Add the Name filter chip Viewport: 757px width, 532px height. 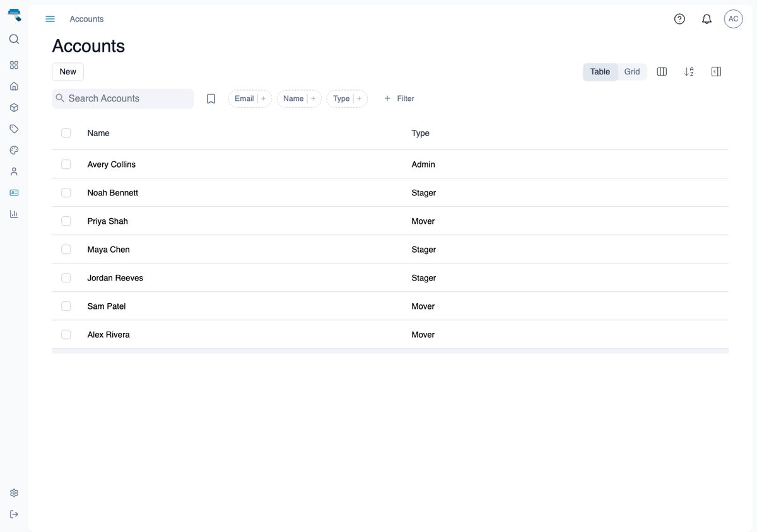(299, 98)
